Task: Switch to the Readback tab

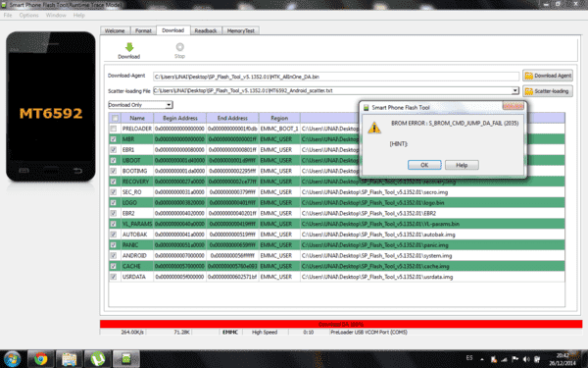Action: tap(206, 30)
